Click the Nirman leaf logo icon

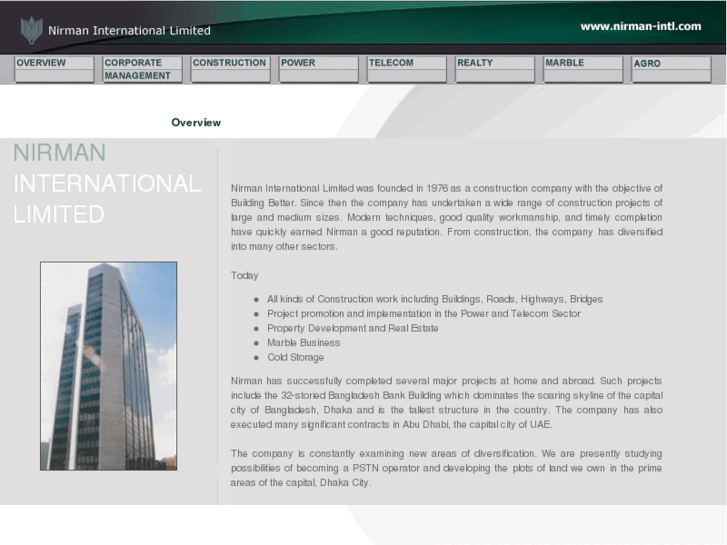click(x=32, y=30)
